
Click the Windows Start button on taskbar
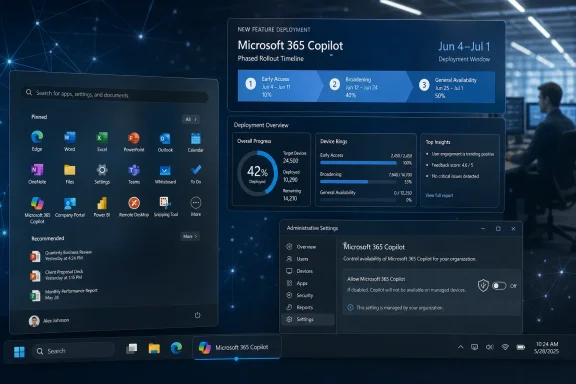pos(19,352)
